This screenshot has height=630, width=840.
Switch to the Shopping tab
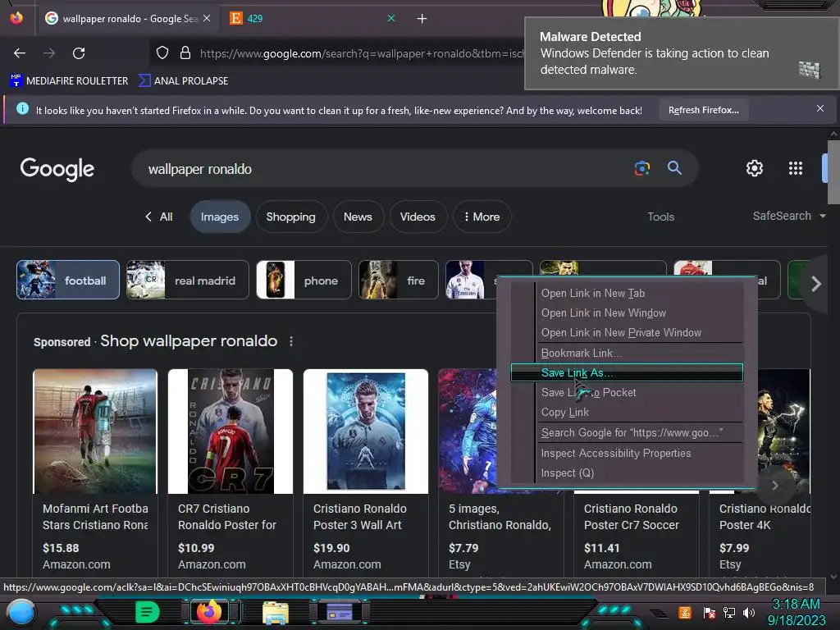coord(291,217)
